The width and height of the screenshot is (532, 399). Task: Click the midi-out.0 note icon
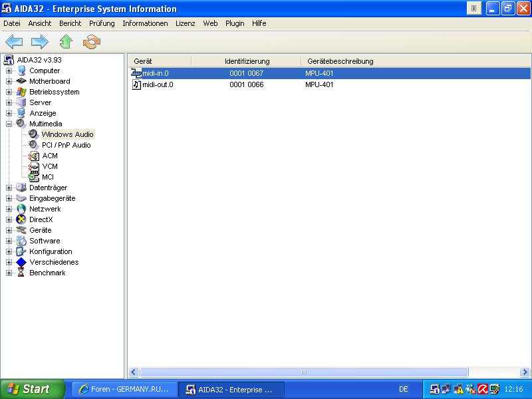pos(136,84)
